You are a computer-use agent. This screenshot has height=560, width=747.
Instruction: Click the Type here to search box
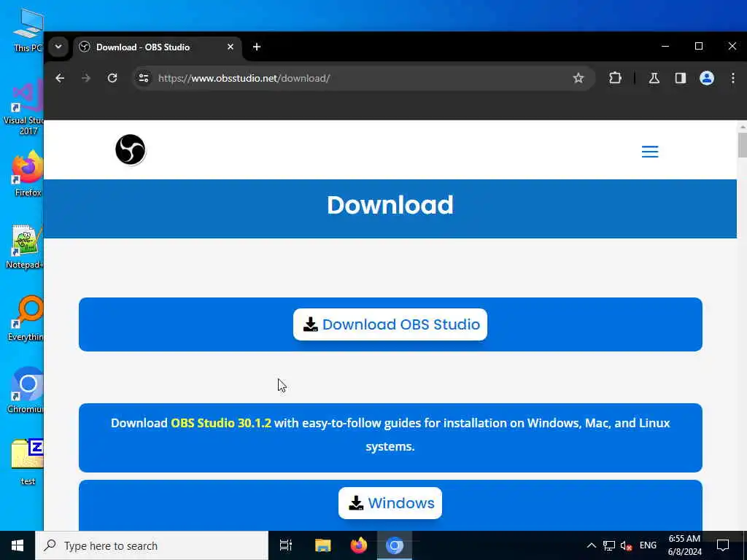pyautogui.click(x=152, y=545)
